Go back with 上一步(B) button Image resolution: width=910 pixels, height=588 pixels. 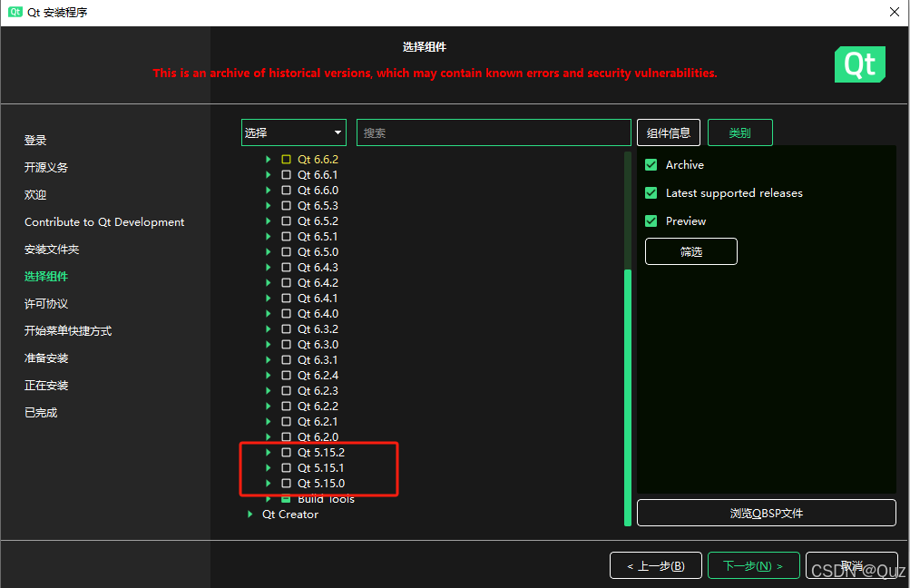pyautogui.click(x=656, y=566)
